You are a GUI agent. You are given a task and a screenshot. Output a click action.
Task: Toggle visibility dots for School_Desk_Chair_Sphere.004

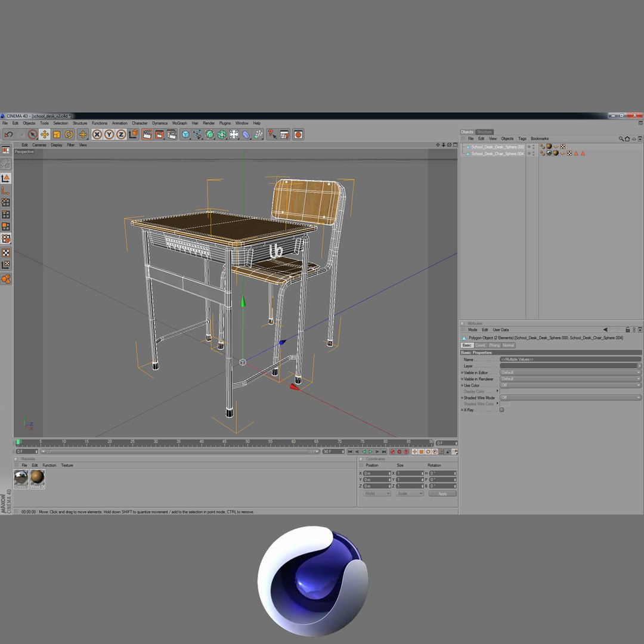click(534, 154)
